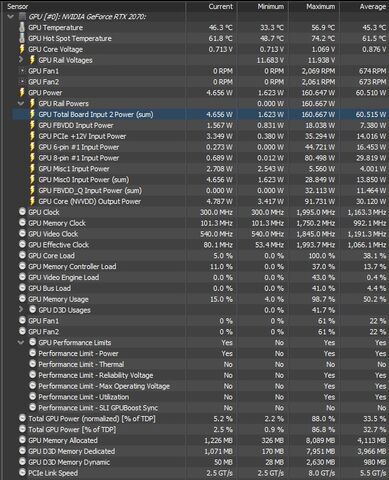Select GPU D3D Memory Dedicated label

coord(72,451)
